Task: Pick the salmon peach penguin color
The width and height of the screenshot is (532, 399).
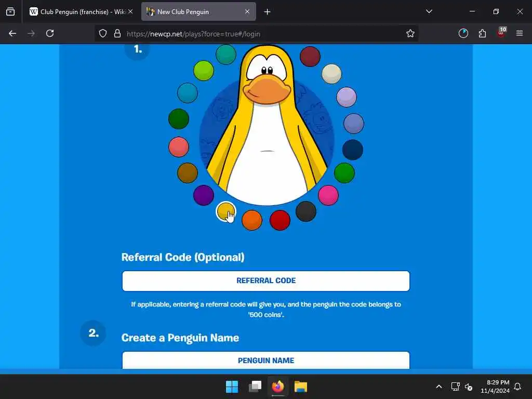Action: coord(179,147)
